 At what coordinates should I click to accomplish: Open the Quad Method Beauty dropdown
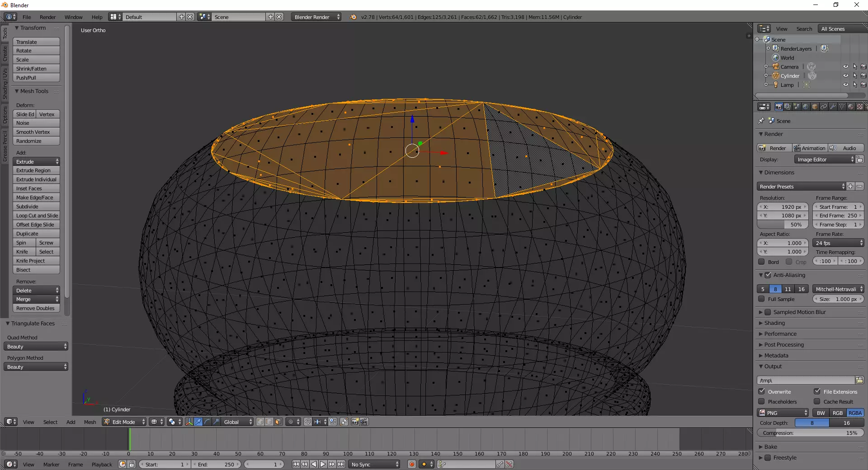tap(37, 347)
